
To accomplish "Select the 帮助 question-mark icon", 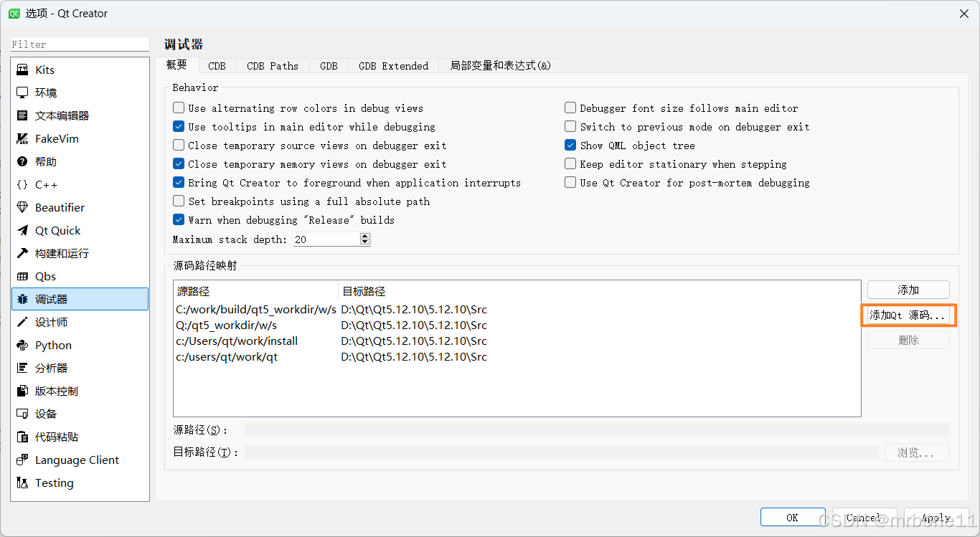I will click(x=22, y=161).
